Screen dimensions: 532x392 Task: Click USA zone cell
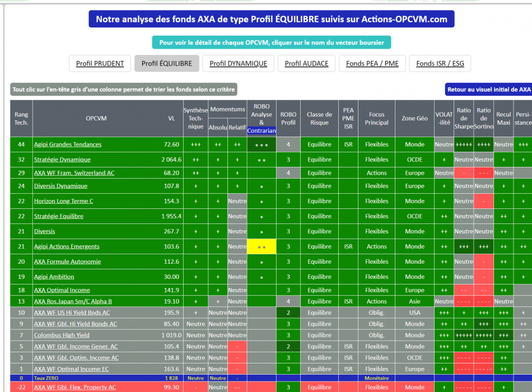[x=414, y=312]
